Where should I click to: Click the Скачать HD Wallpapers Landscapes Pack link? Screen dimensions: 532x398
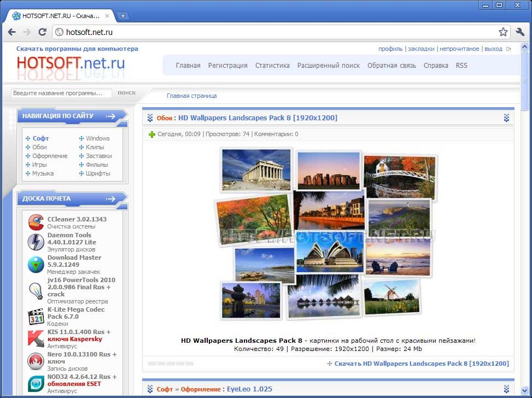click(x=421, y=364)
